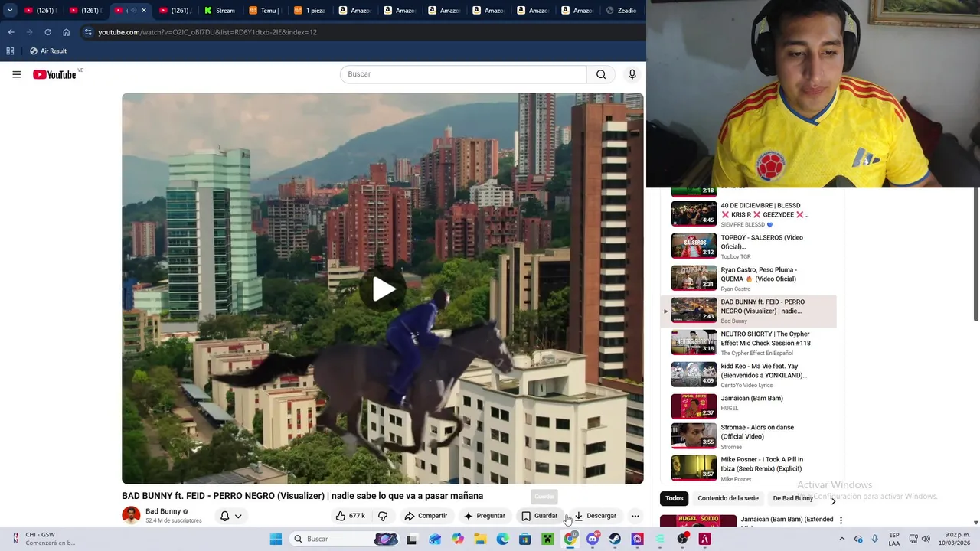View site information icon in address bar
Viewport: 980px width, 551px height.
click(x=88, y=32)
